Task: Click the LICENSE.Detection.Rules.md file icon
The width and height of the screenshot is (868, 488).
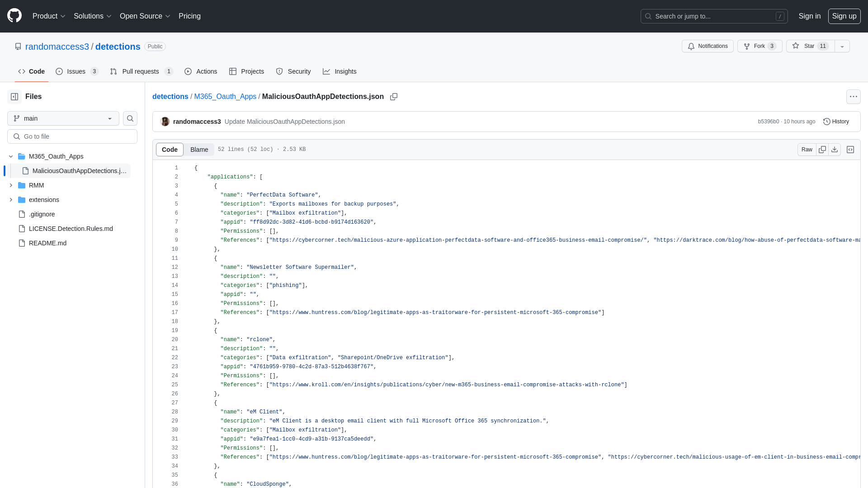Action: [x=22, y=229]
